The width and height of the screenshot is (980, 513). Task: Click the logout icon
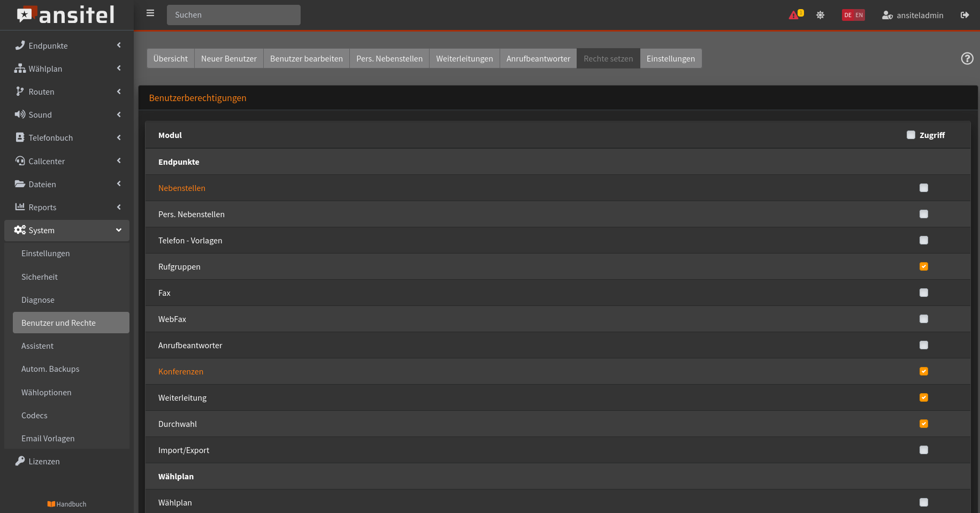pos(964,15)
